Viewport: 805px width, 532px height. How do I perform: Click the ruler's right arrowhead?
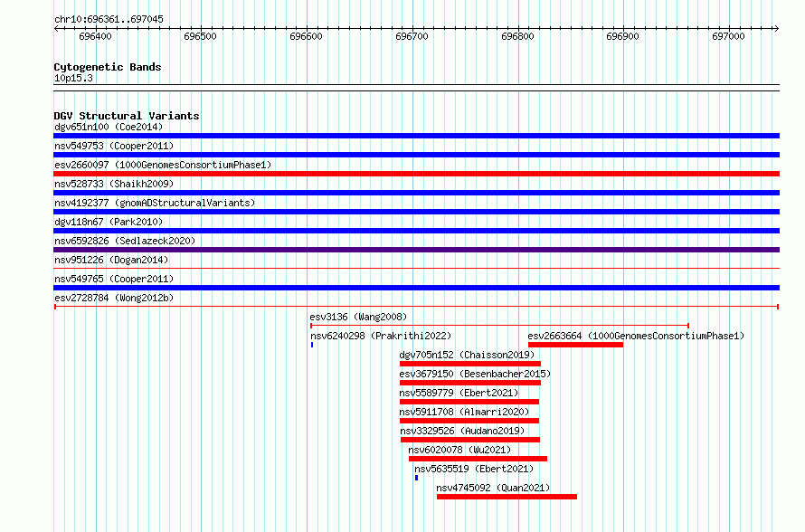(777, 29)
